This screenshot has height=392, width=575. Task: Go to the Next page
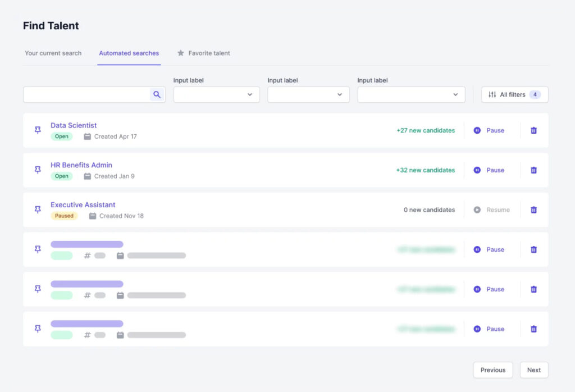[x=533, y=370]
